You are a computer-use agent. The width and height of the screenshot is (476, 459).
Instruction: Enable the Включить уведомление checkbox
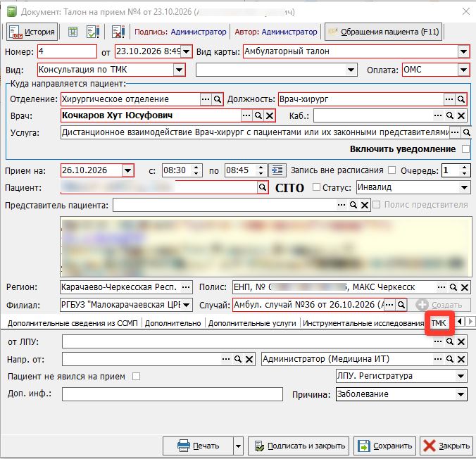click(x=465, y=149)
